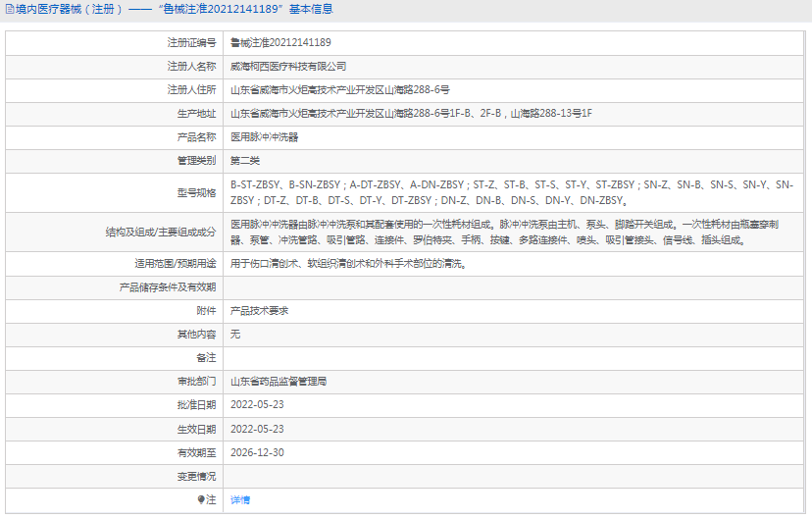This screenshot has height=519, width=812.
Task: Click intended use text 用于伤口清创术
Action: [x=348, y=264]
